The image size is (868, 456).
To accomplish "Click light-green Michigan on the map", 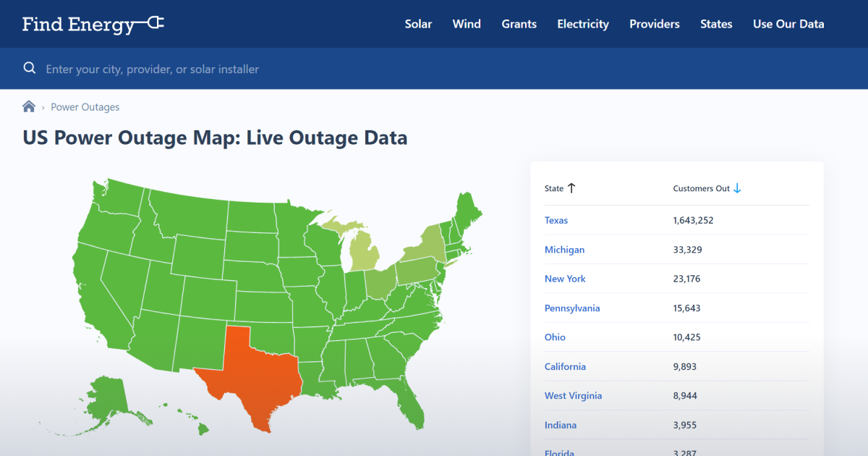I will coord(364,255).
